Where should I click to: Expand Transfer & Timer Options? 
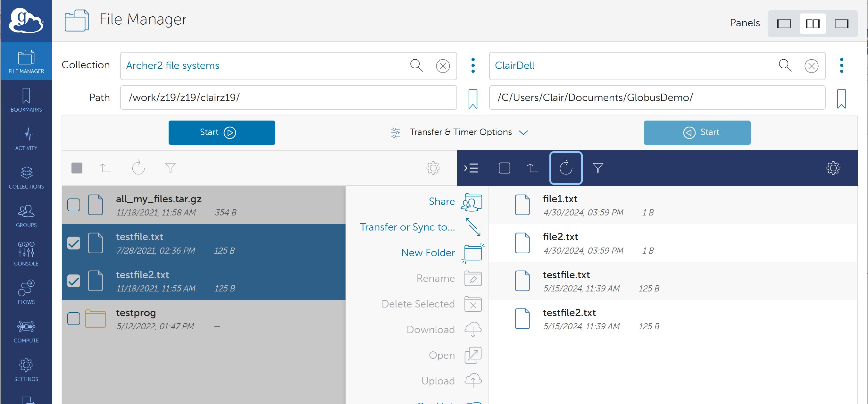coord(460,132)
